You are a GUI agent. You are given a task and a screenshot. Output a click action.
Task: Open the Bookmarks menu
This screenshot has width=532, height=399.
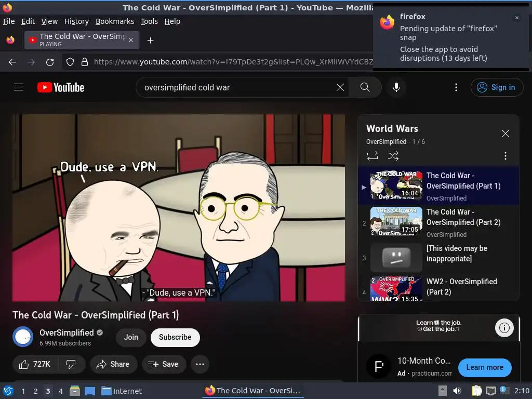[115, 21]
